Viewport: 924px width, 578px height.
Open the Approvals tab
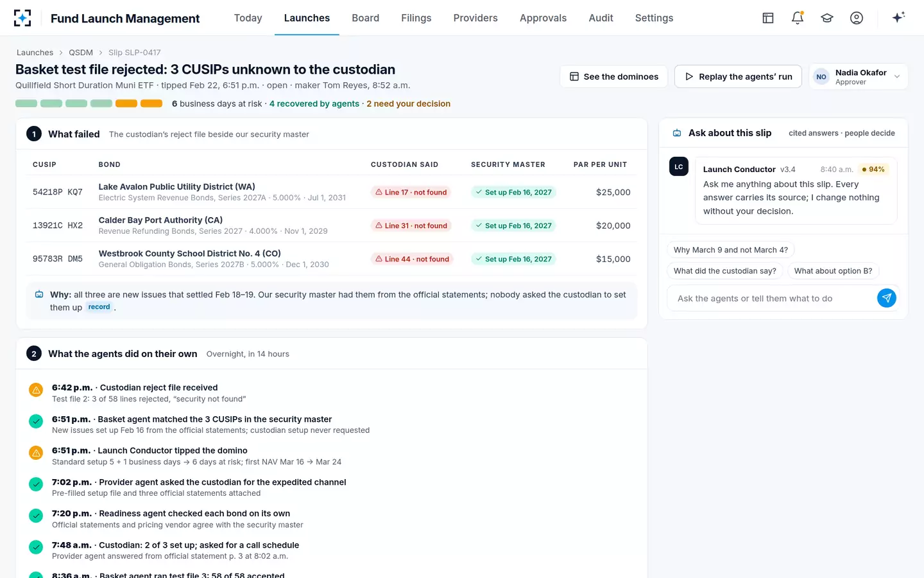point(543,18)
